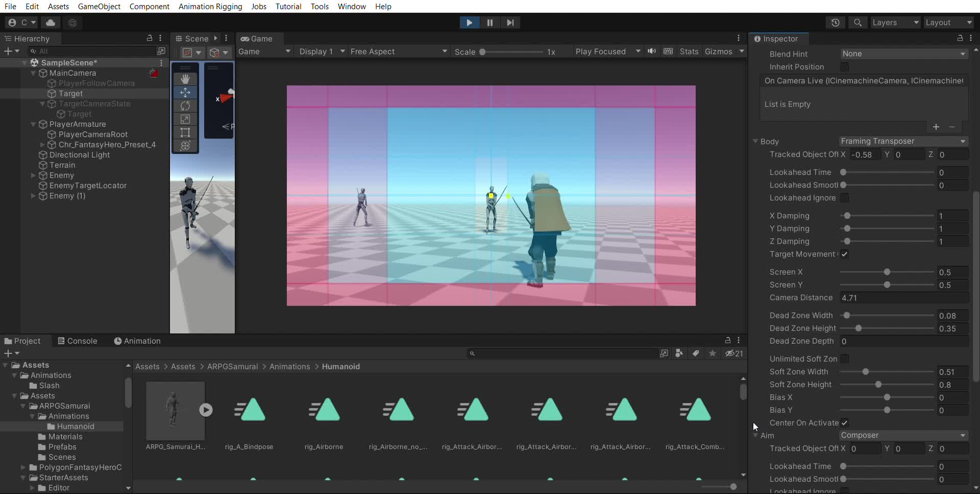
Task: Enable the Inherit Position checkbox
Action: click(x=845, y=67)
